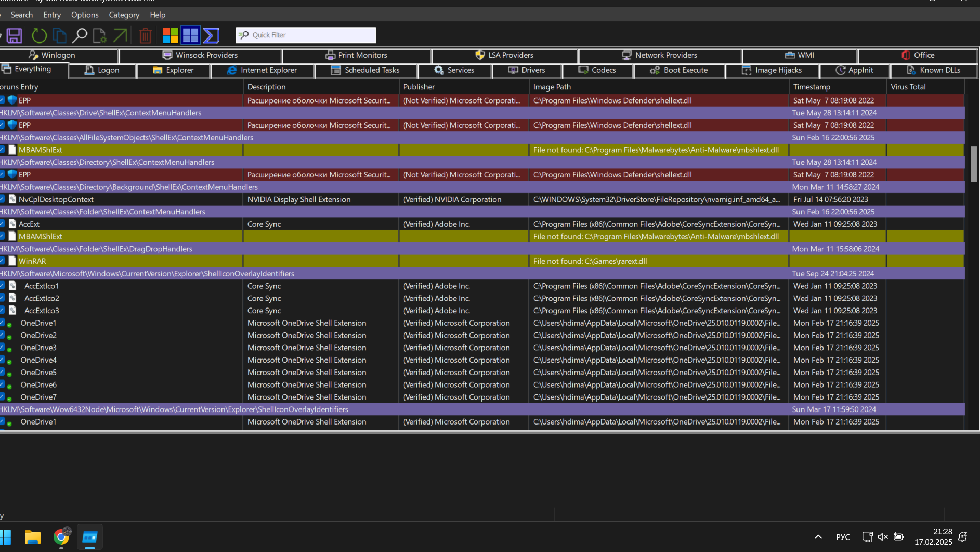Click the vertical scrollbar thumb
The image size is (980, 552).
pos(974,164)
